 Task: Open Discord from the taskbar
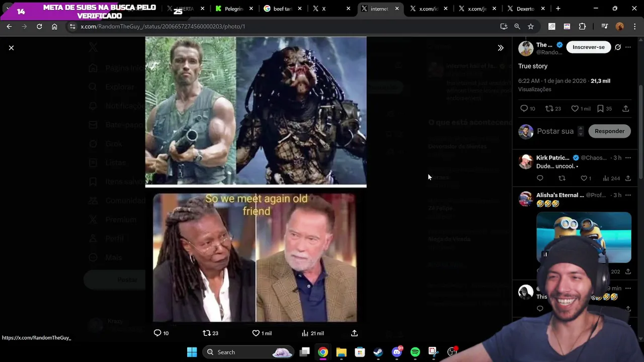(397, 352)
